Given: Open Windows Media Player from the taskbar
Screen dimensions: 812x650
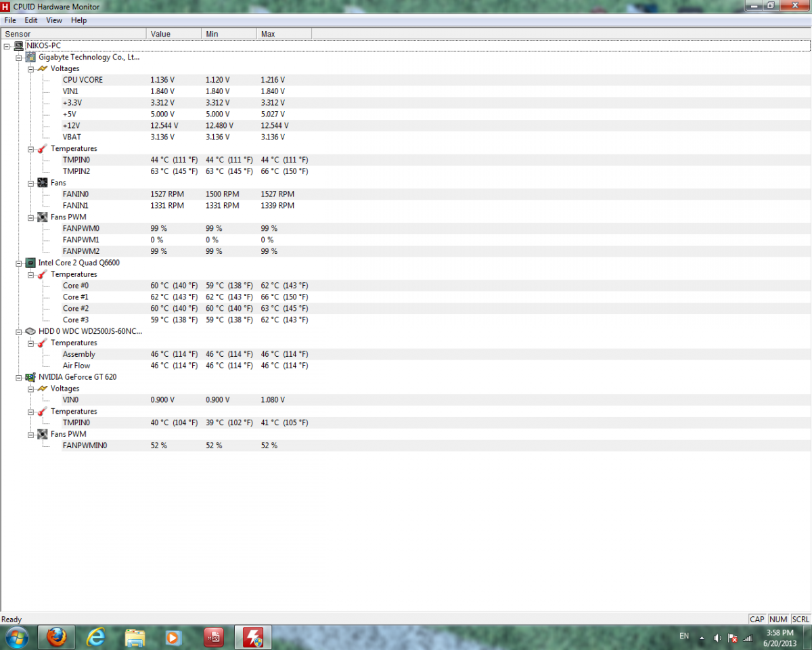Looking at the screenshot, I should [x=175, y=637].
